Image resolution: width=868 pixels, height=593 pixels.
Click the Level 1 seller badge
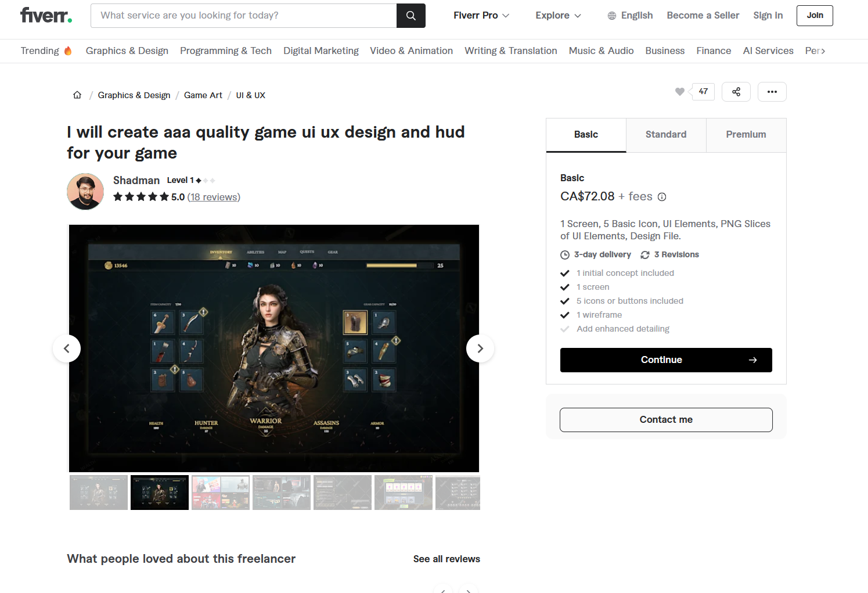click(191, 181)
